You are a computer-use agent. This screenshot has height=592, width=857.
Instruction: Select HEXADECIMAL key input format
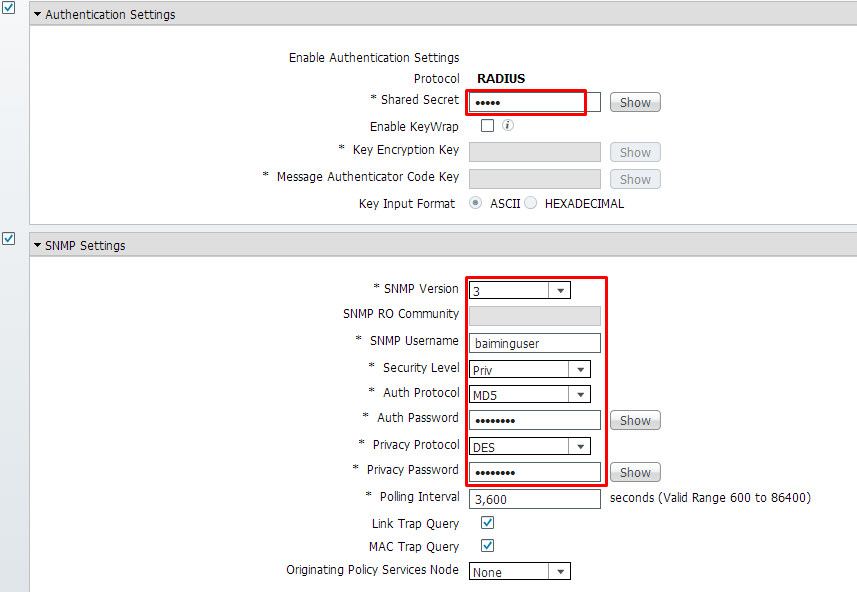530,203
